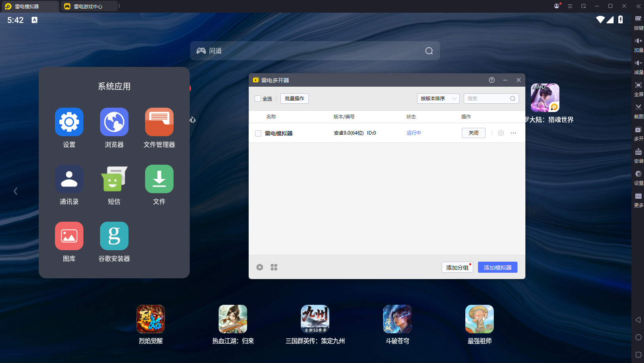
Task: Open 多开 multi-instance from sidebar
Action: 638,133
